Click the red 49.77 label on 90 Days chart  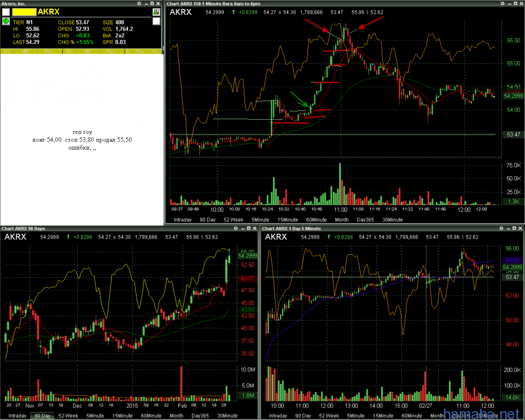(247, 279)
